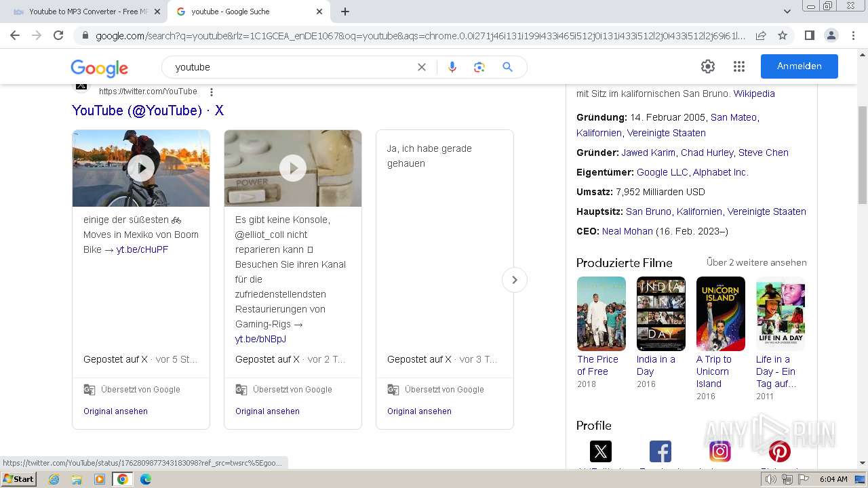Viewport: 868px width, 488px height.
Task: Search by image with Google Lens
Action: [x=479, y=67]
